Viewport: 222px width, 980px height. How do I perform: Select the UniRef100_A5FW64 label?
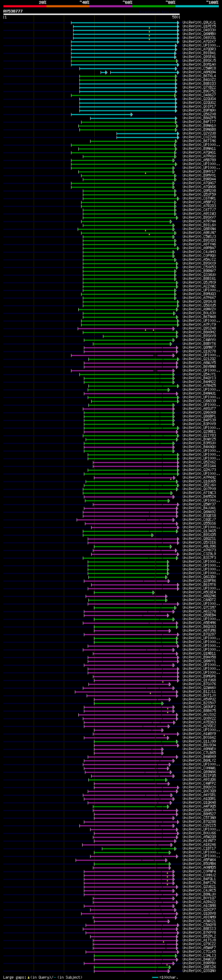tap(199, 860)
